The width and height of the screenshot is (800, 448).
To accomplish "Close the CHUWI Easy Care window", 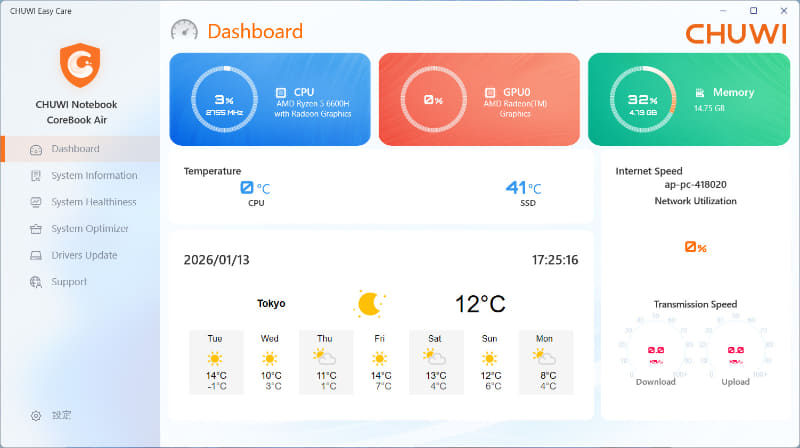I will pyautogui.click(x=784, y=11).
